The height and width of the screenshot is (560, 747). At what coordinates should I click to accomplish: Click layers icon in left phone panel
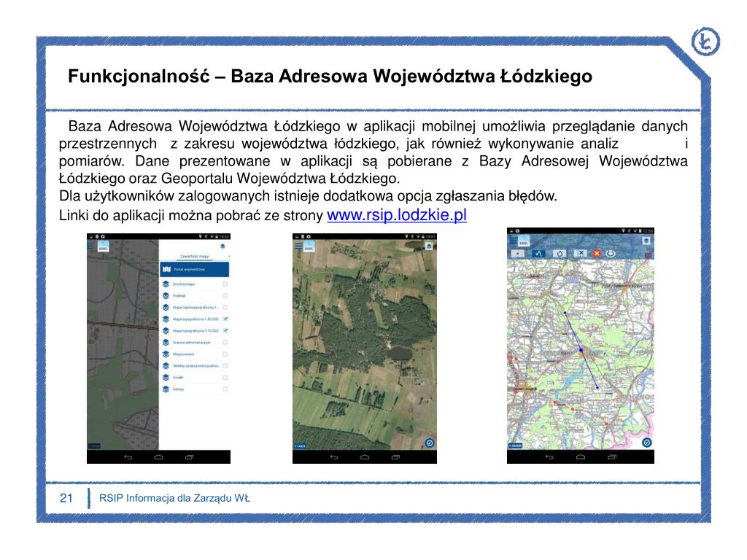point(222,246)
